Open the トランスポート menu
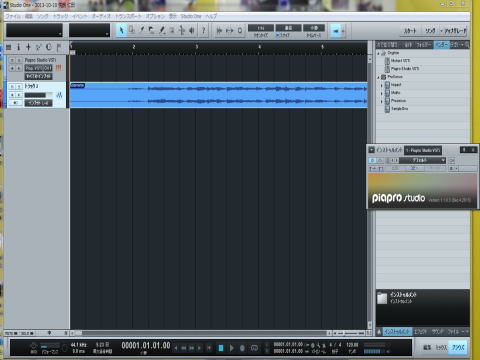The image size is (480, 360). coord(128,16)
